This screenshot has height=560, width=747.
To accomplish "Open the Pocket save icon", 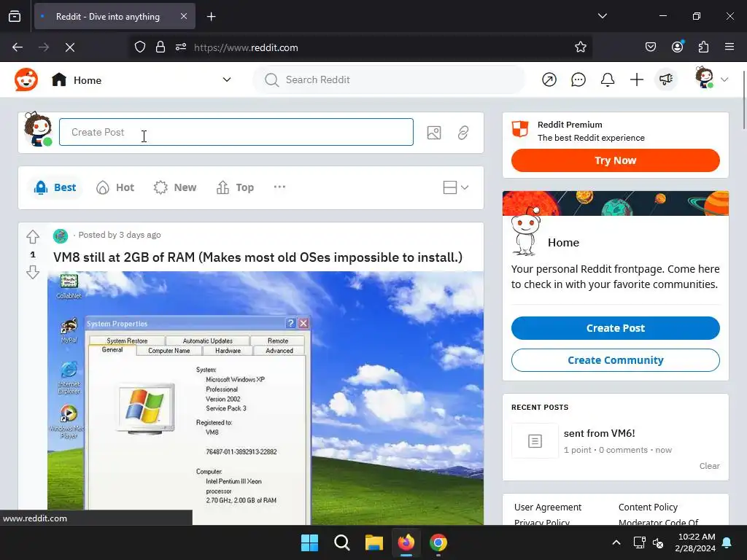I will click(650, 47).
